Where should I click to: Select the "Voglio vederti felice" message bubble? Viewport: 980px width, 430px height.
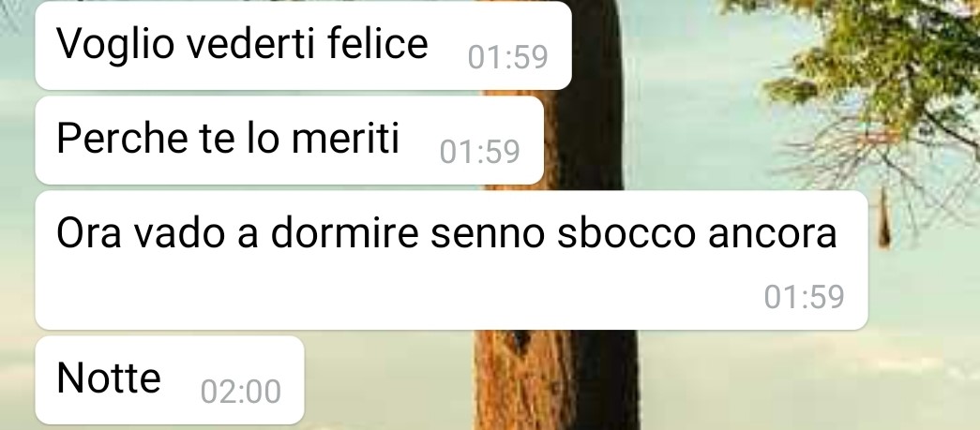click(x=303, y=45)
